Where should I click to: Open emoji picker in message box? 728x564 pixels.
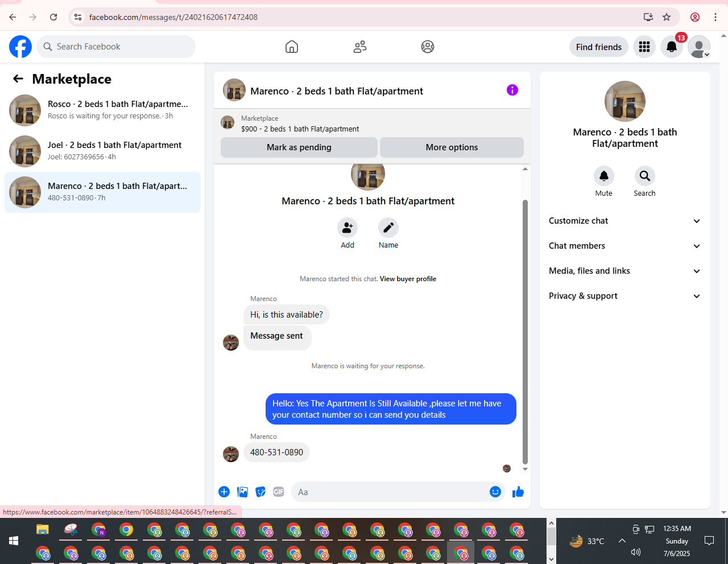tap(495, 492)
